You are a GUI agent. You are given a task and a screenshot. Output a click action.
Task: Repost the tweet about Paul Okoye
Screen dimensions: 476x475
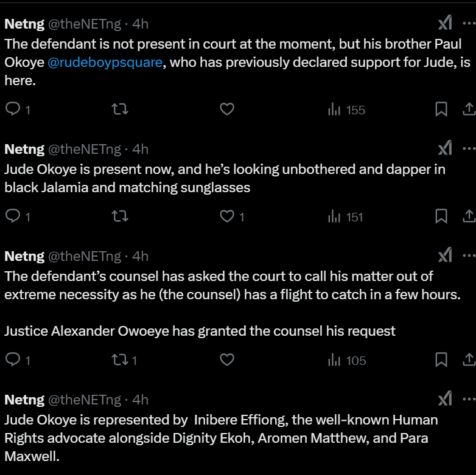(120, 109)
